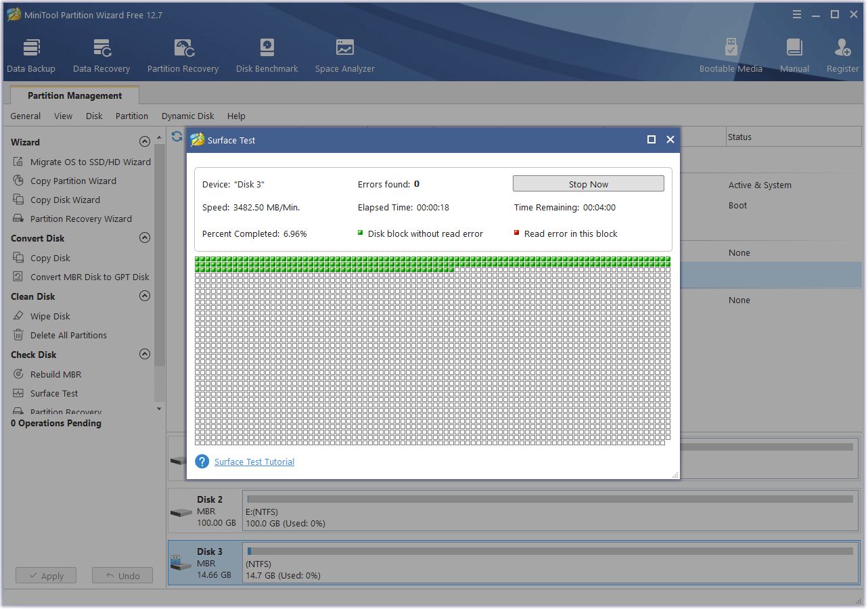Click 'Elapsed Time: 00:00:18' text
Image resolution: width=868 pixels, height=609 pixels.
click(403, 208)
